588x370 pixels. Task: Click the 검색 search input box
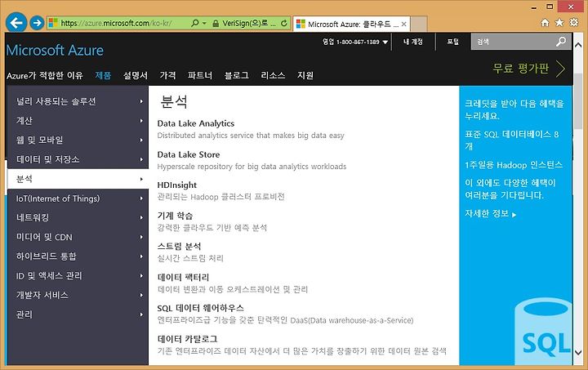[x=513, y=42]
